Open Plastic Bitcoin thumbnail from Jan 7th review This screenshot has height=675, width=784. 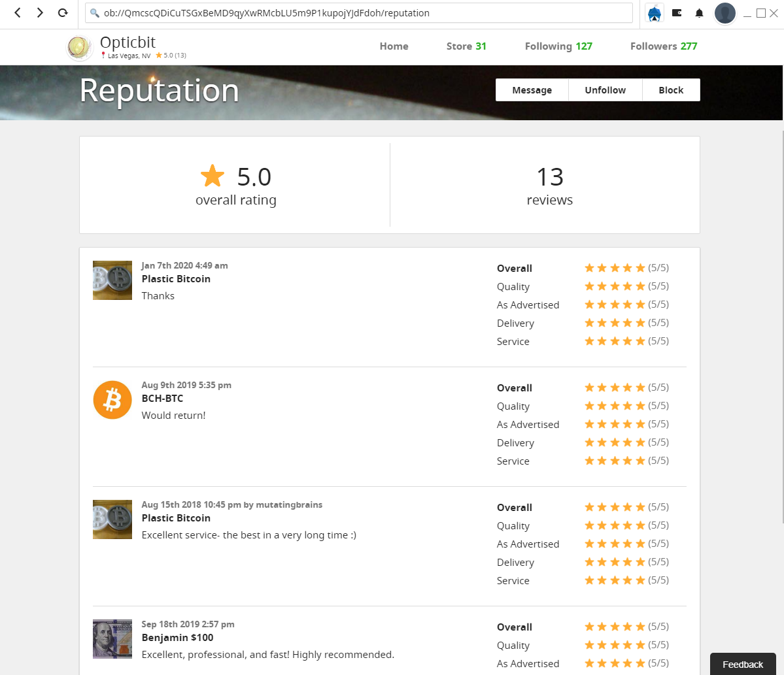[112, 280]
